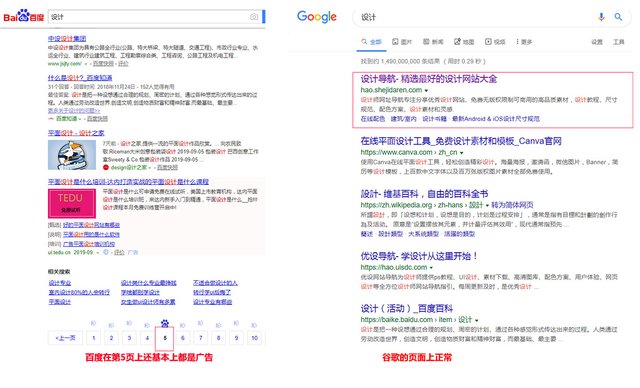Open the Canva 在线平面设计工具 result
This screenshot has height=388, width=640.
coord(461,141)
